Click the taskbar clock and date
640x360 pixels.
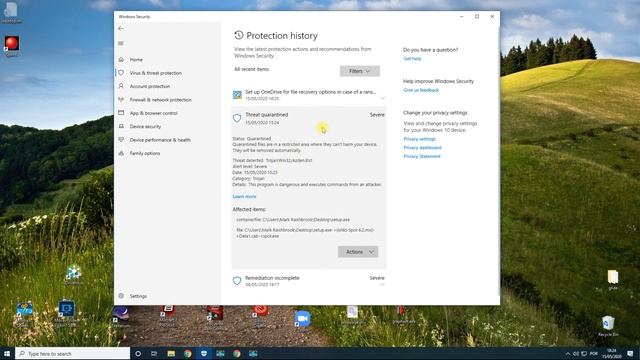611,353
